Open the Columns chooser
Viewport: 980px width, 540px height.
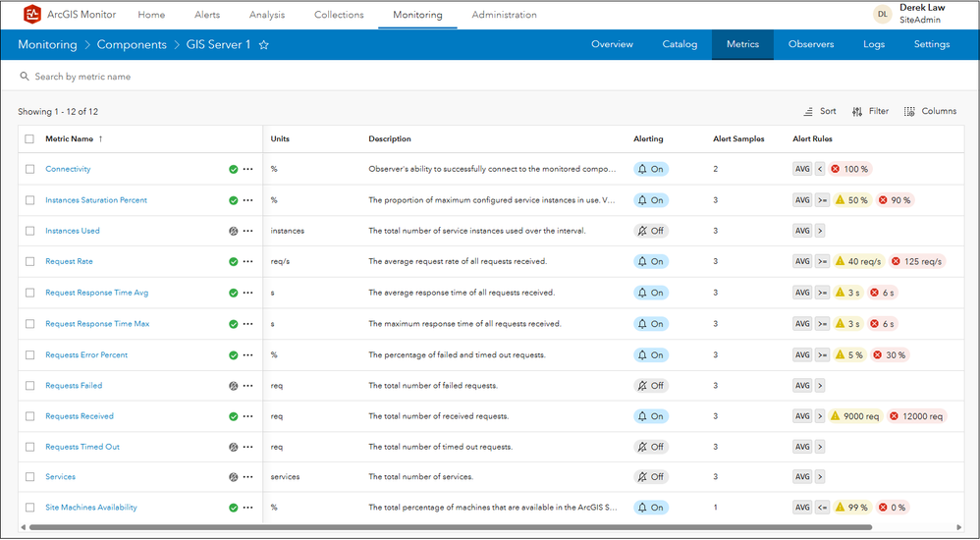pos(930,111)
